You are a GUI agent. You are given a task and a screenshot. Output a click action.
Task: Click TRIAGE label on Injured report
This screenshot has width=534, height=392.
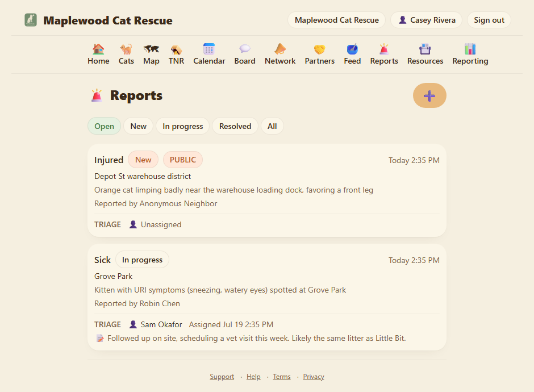click(x=107, y=224)
